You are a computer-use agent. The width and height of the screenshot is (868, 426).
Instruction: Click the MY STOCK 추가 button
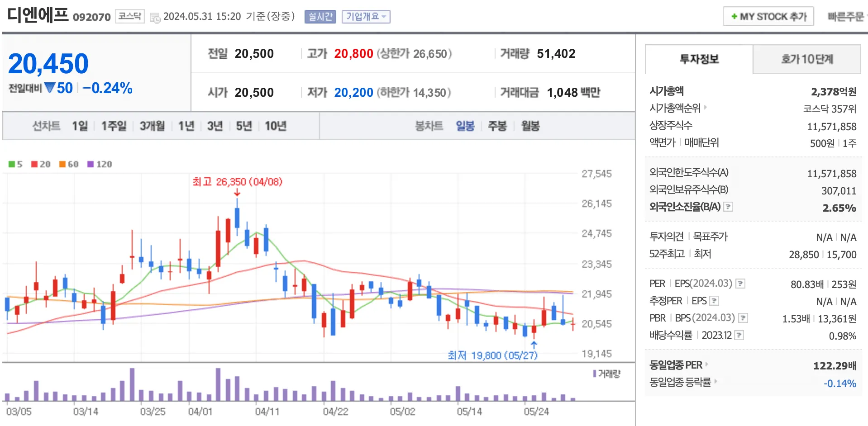(x=768, y=17)
